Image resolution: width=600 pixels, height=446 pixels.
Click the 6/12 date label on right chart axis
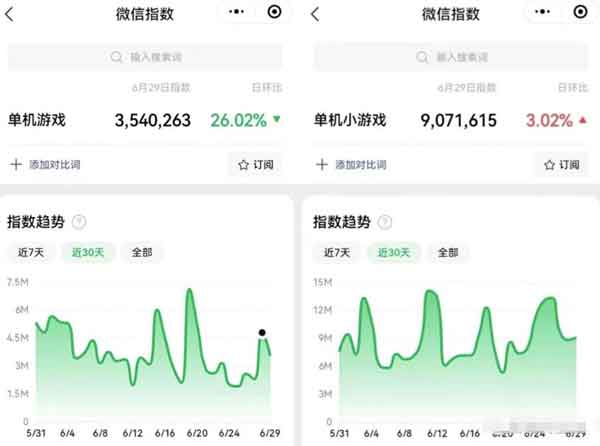(437, 433)
